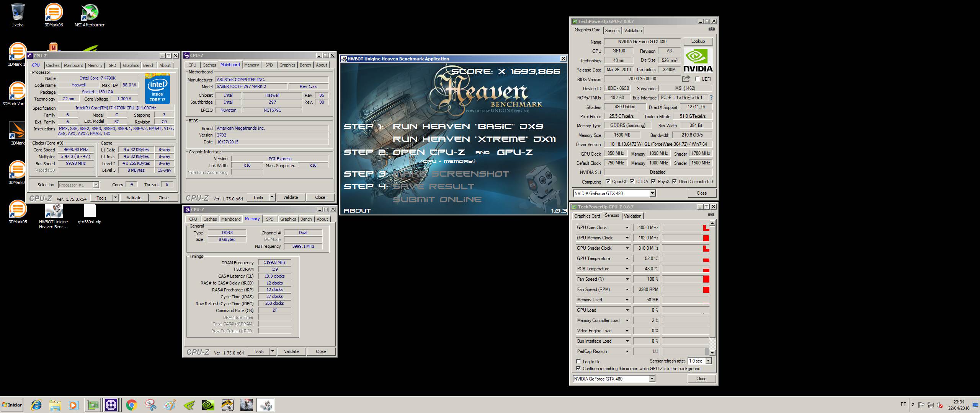Enable the Log to file checkbox

578,361
